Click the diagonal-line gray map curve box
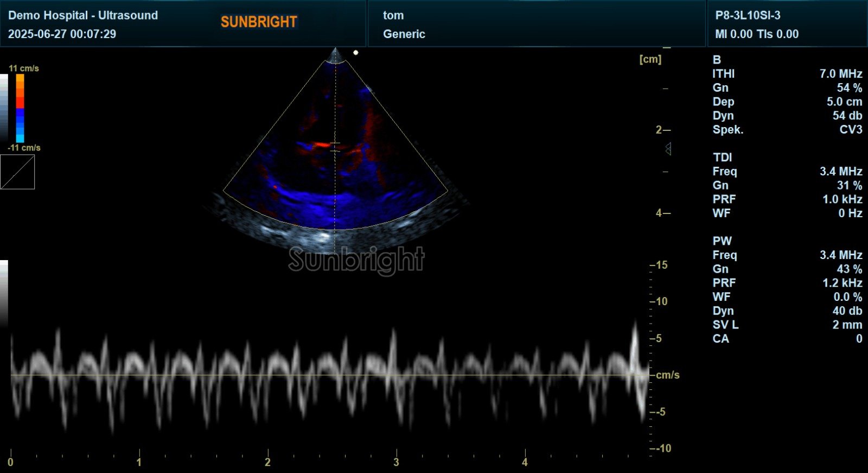Image resolution: width=868 pixels, height=473 pixels. click(17, 172)
